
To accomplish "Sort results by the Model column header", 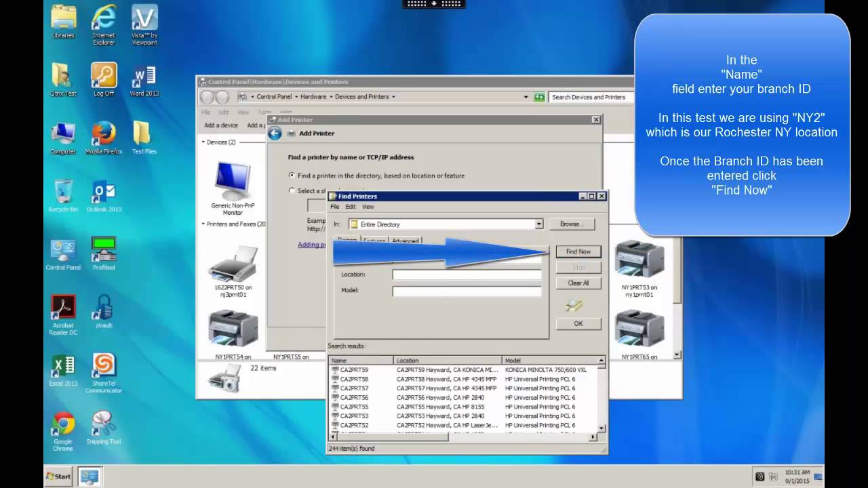I will click(x=550, y=361).
